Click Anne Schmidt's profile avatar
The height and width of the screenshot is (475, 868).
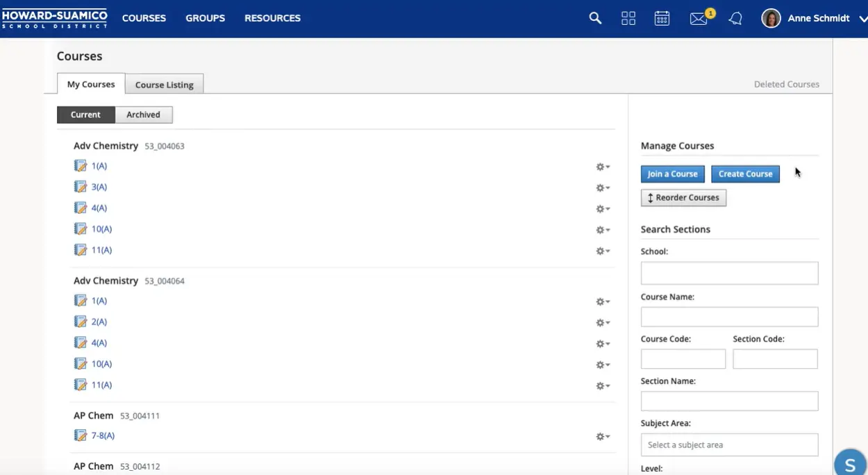(771, 19)
